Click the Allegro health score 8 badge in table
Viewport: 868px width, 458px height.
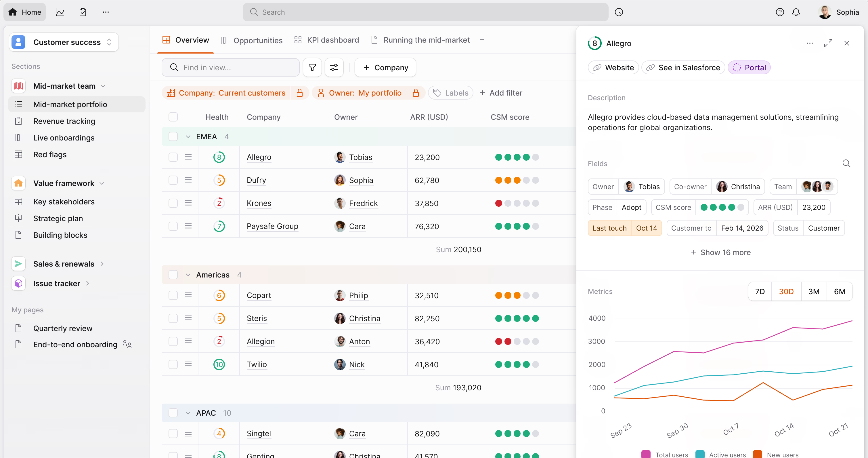(x=219, y=157)
